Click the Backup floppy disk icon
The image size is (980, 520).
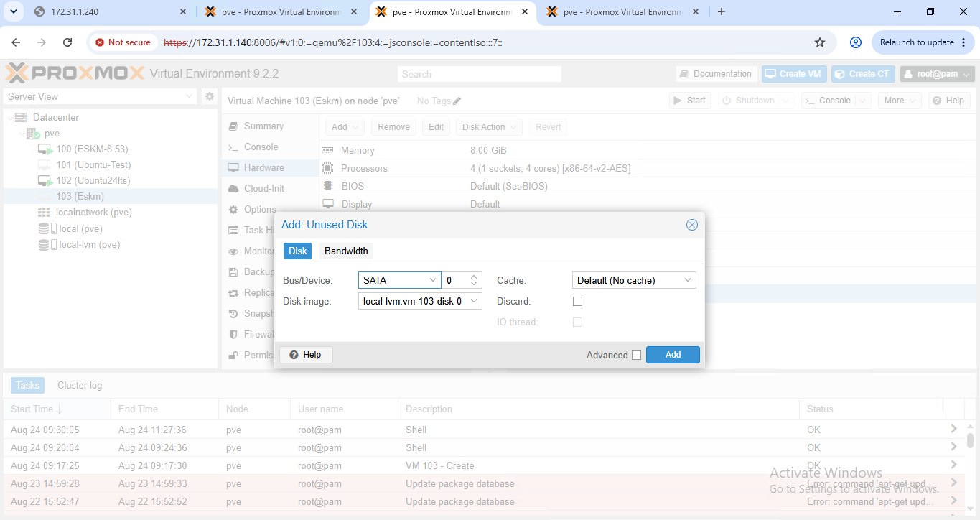(x=233, y=272)
